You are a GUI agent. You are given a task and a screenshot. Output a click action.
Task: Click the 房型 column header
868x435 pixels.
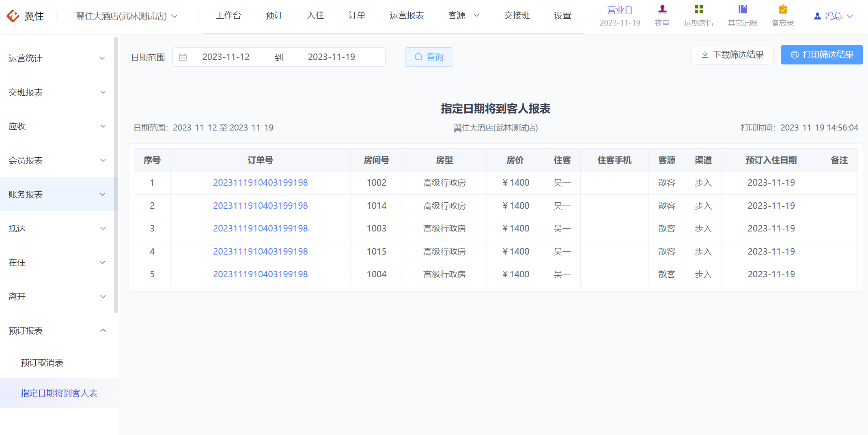point(444,160)
